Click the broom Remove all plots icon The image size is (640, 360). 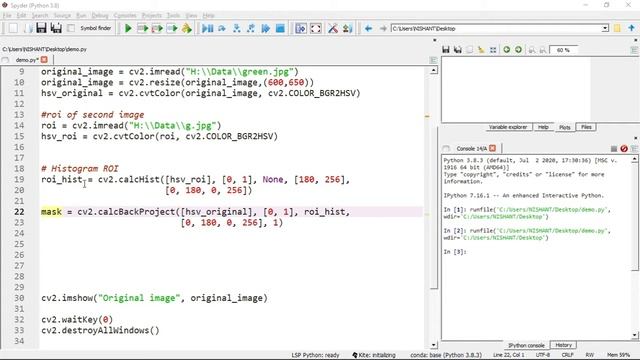[x=481, y=50]
